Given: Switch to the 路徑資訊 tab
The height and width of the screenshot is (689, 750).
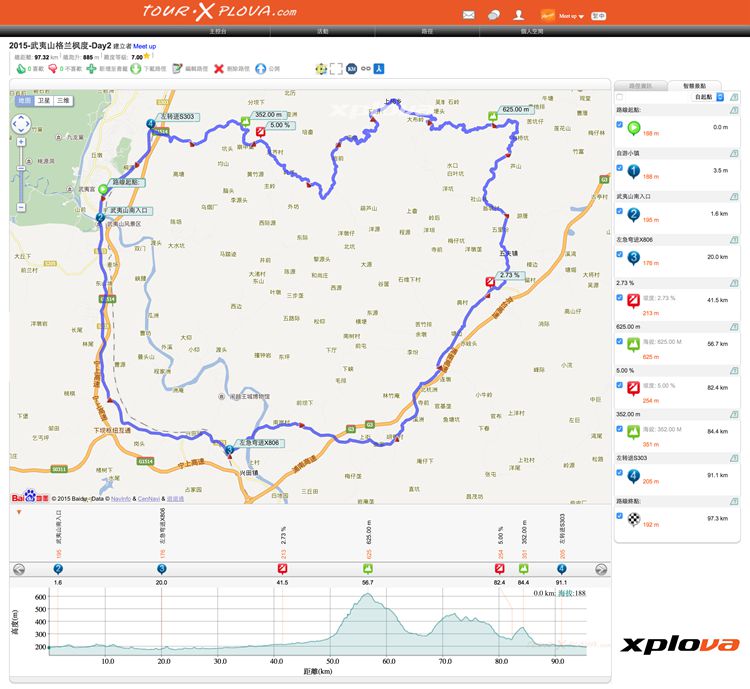Looking at the screenshot, I should (640, 86).
